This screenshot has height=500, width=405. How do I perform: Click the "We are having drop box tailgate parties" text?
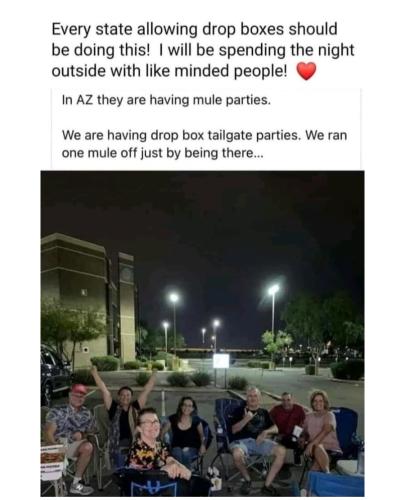click(181, 135)
